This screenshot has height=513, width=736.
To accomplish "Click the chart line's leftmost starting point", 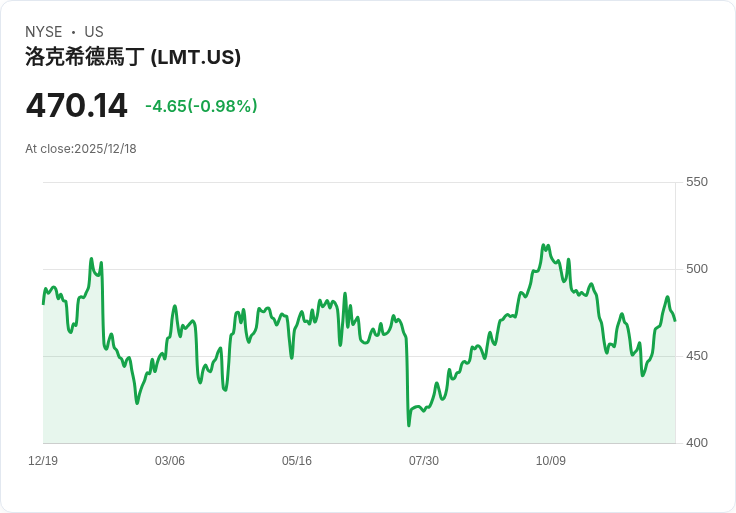I will (43, 304).
